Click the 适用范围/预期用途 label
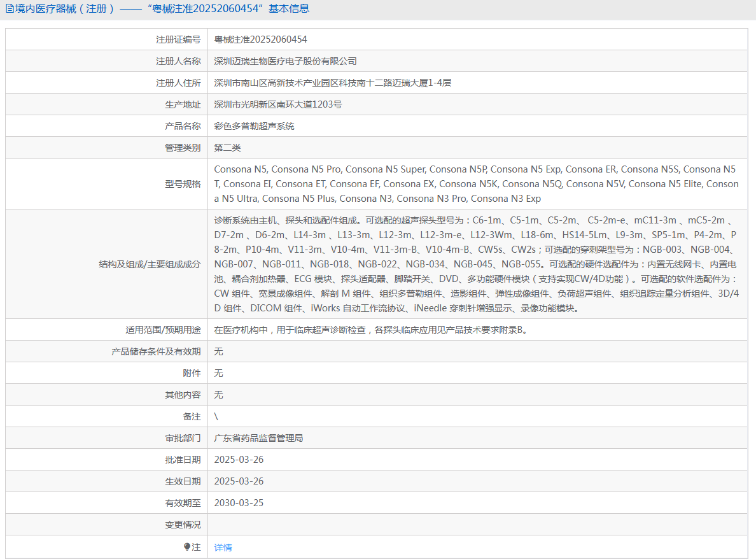Screen dimensions: 756x559 click(163, 330)
